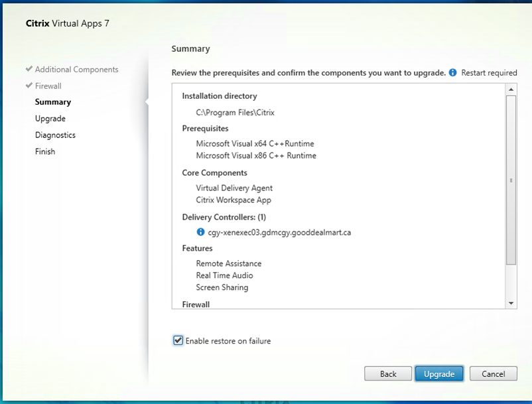Select the Firewall step in sidebar
Screen dimensions: 532x404
click(x=48, y=86)
